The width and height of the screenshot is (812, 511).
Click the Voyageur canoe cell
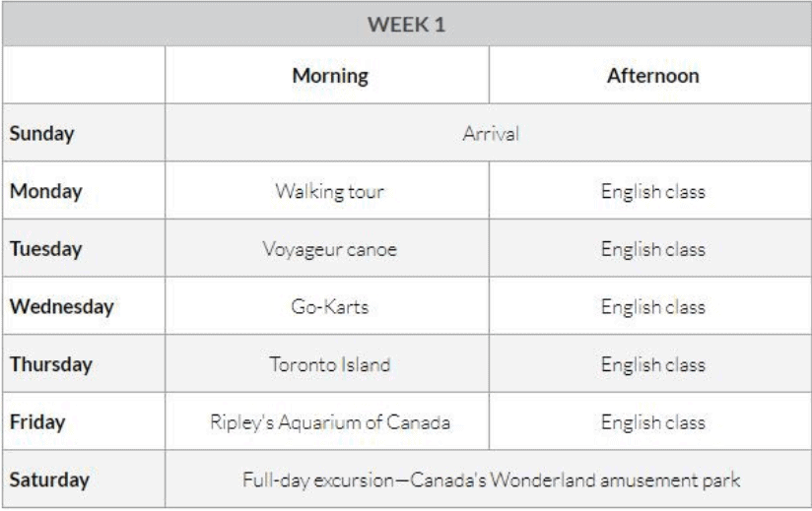330,249
